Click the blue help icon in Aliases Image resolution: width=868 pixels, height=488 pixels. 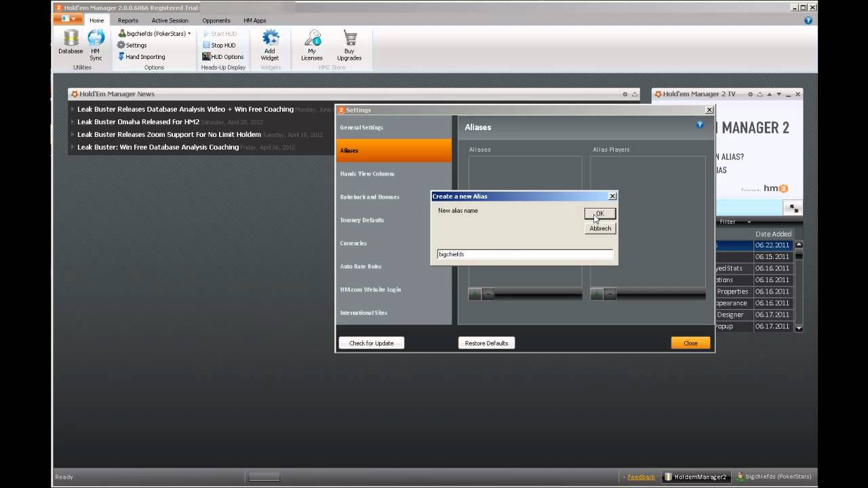pyautogui.click(x=700, y=125)
